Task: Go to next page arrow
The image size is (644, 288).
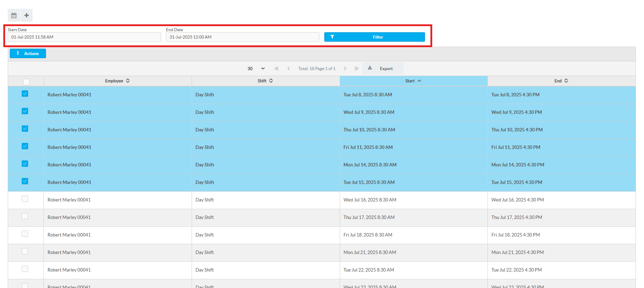Action: point(345,69)
